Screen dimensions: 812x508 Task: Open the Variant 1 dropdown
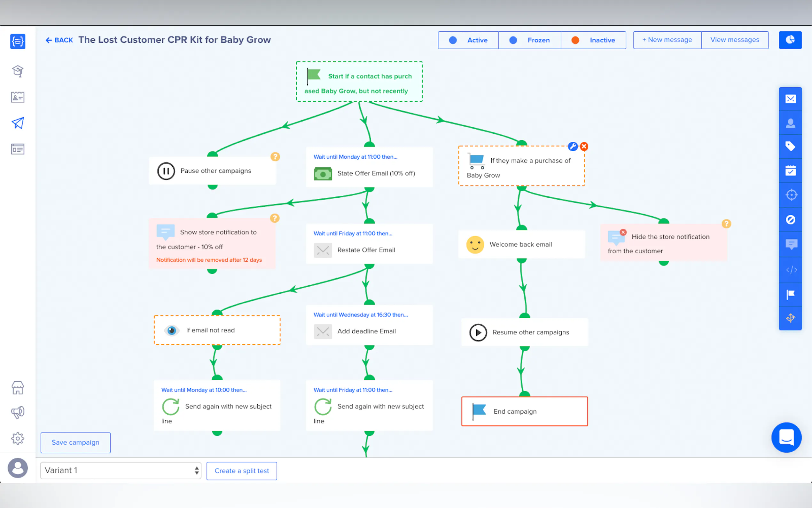[121, 470]
